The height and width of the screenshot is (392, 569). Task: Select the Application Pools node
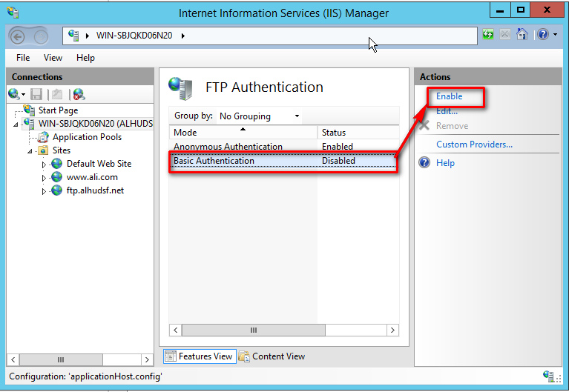click(87, 137)
